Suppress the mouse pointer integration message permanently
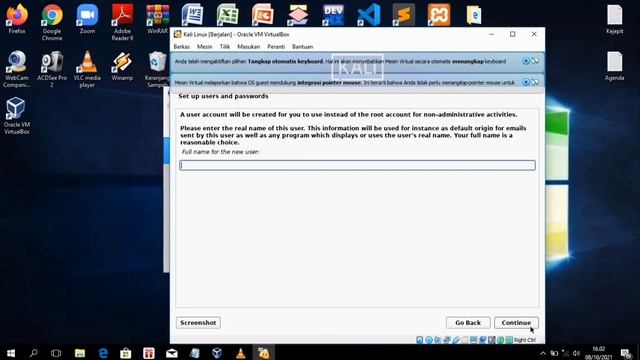Image resolution: width=640 pixels, height=360 pixels. click(535, 82)
